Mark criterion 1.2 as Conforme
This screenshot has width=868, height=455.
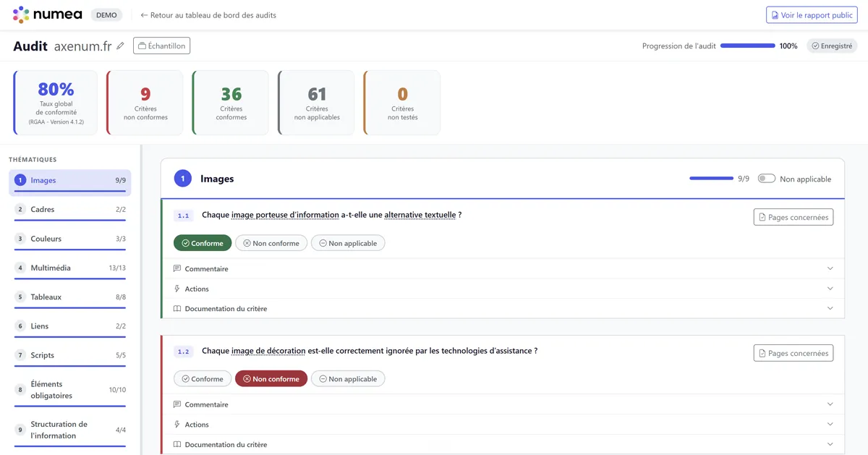tap(203, 378)
